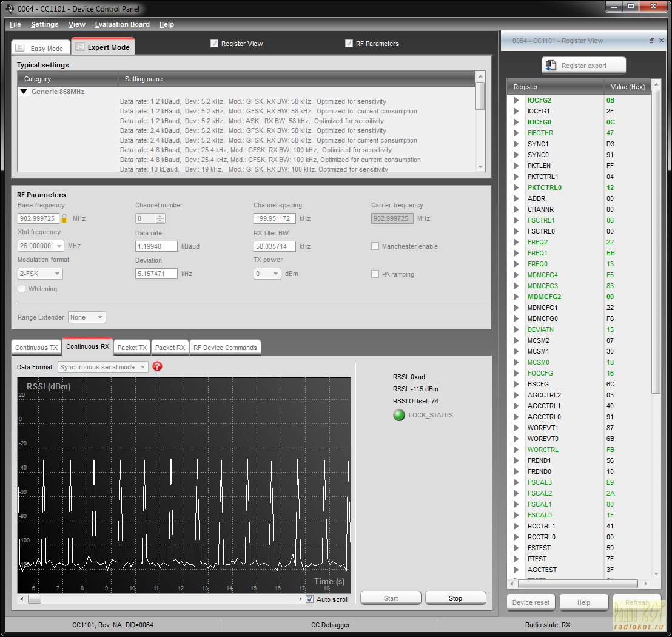This screenshot has height=637, width=672.
Task: Enable the Manchester enable checkbox
Action: (x=375, y=246)
